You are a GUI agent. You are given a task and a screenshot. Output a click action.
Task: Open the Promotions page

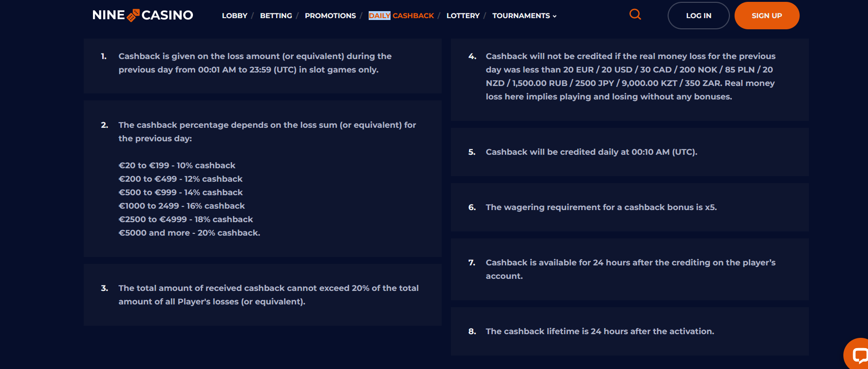(330, 16)
